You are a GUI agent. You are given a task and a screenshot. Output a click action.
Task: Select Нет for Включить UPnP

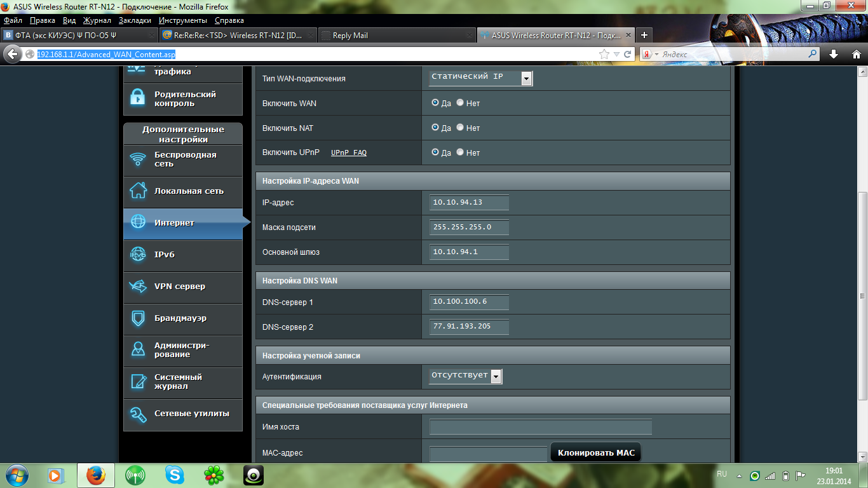[x=460, y=152]
